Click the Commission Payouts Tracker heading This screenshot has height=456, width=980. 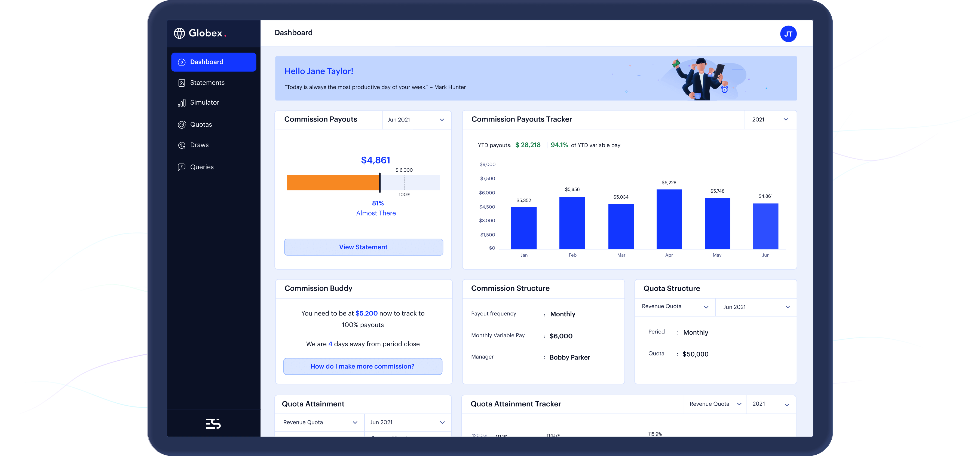tap(522, 120)
